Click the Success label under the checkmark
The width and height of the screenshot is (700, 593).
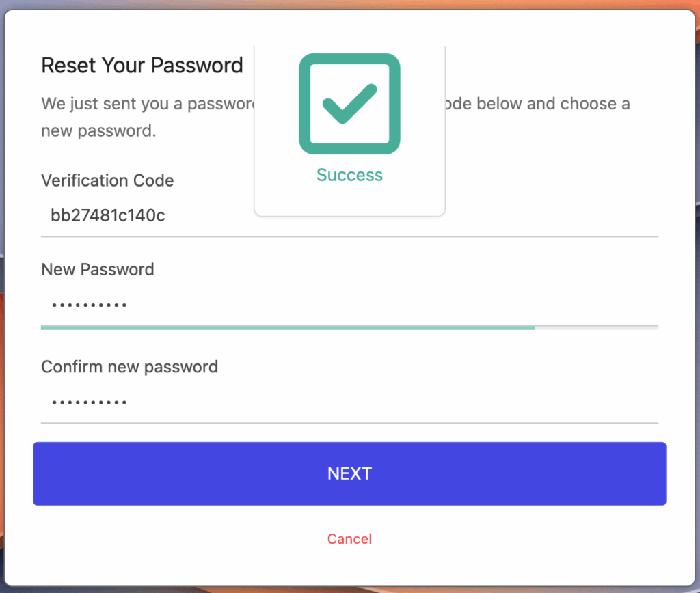(349, 176)
